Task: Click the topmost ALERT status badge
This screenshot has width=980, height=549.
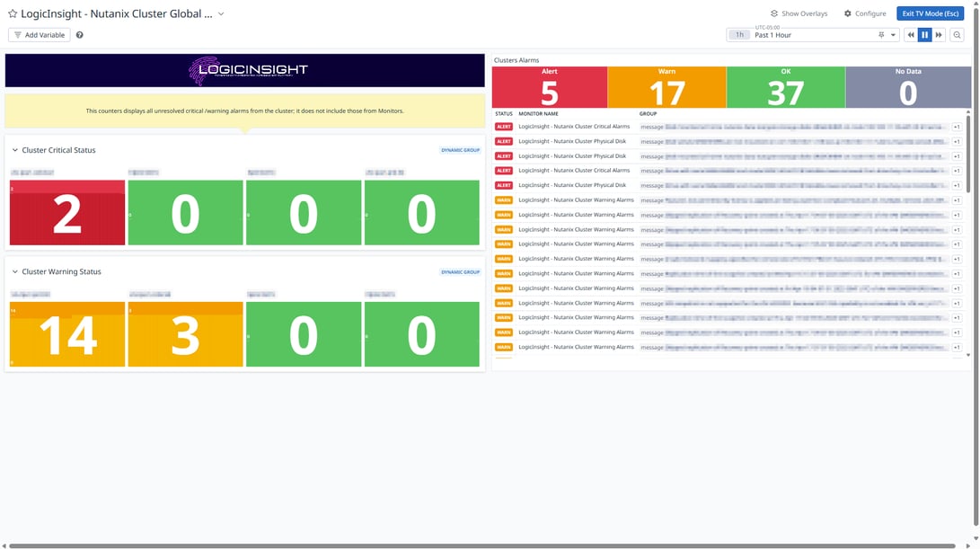Action: 504,127
